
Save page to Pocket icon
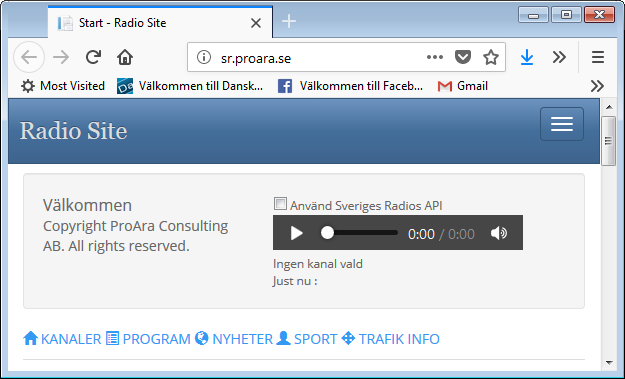(463, 57)
